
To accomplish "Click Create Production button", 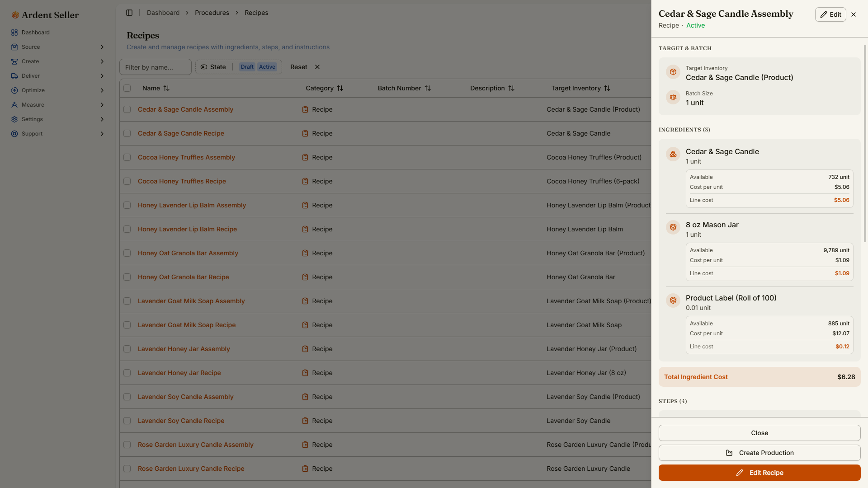I will 759,453.
